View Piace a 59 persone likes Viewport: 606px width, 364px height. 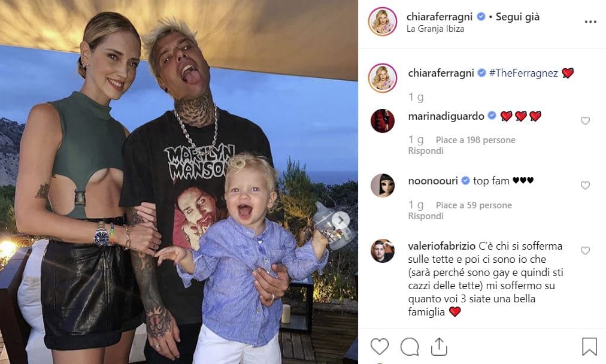pos(474,205)
